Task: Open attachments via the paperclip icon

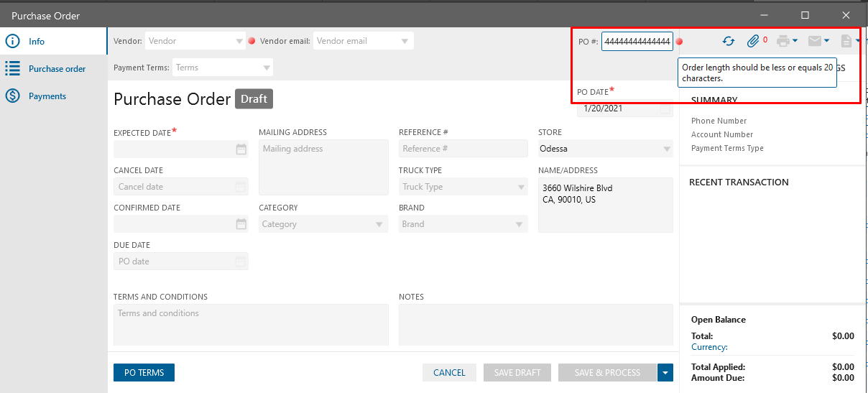Action: tap(752, 42)
